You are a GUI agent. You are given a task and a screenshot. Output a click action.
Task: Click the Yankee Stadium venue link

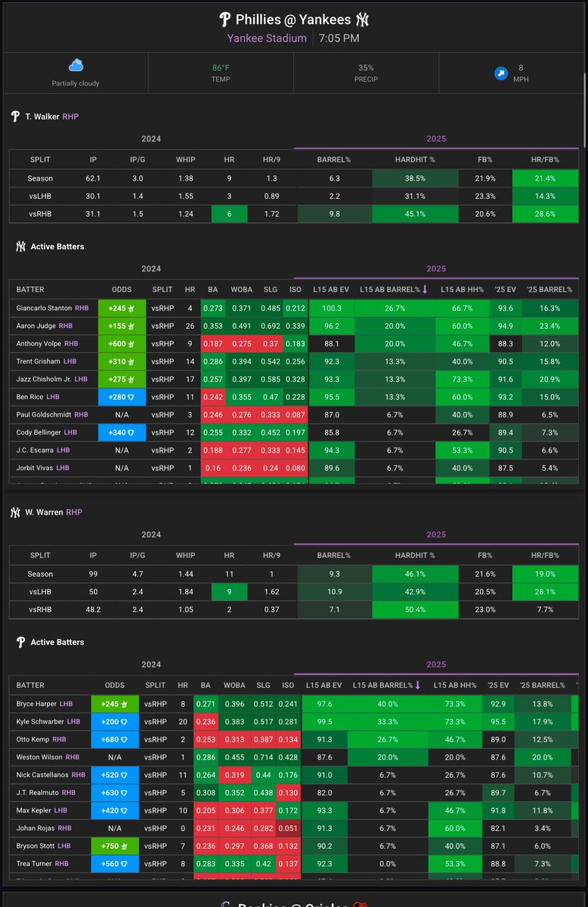(x=267, y=38)
